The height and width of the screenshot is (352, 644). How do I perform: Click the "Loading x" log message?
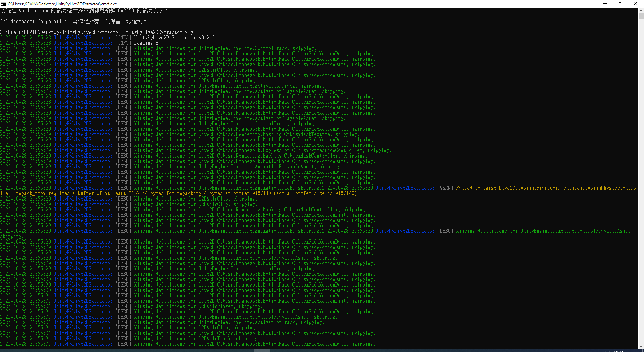(x=146, y=43)
